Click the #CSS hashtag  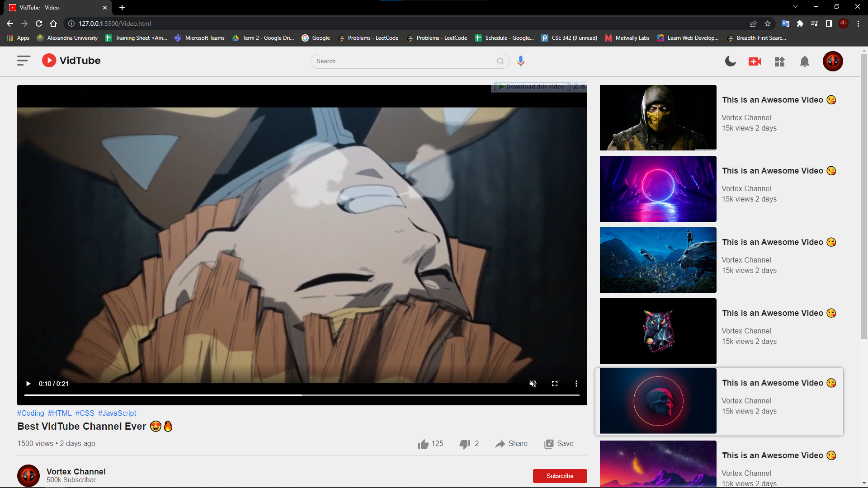[85, 413]
